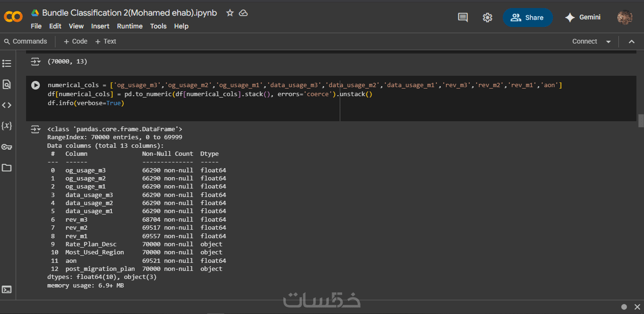The image size is (644, 314).
Task: Open the Secrets key sidebar icon
Action: click(7, 147)
